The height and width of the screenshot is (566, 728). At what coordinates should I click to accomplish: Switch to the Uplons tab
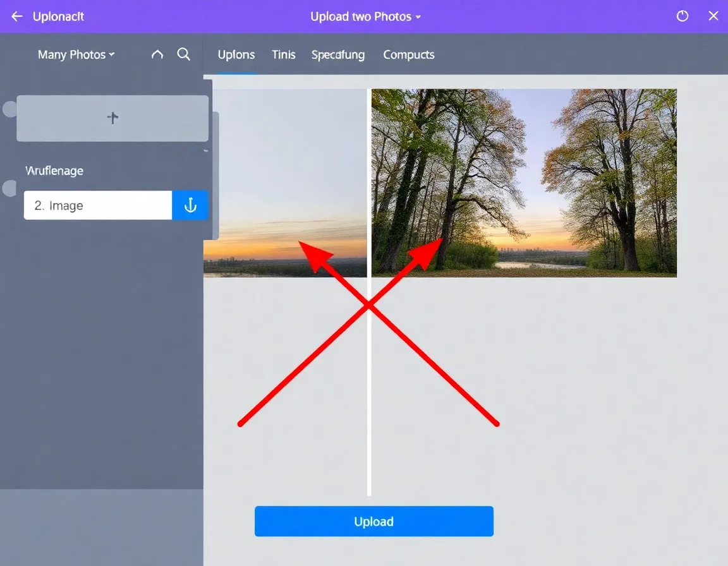[x=236, y=55]
